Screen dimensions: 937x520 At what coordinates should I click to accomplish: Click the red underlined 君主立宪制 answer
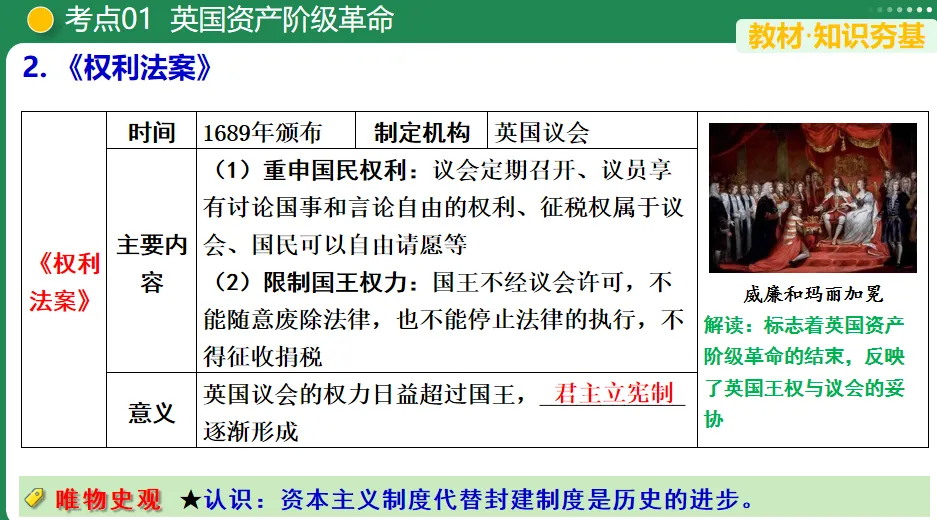point(613,393)
